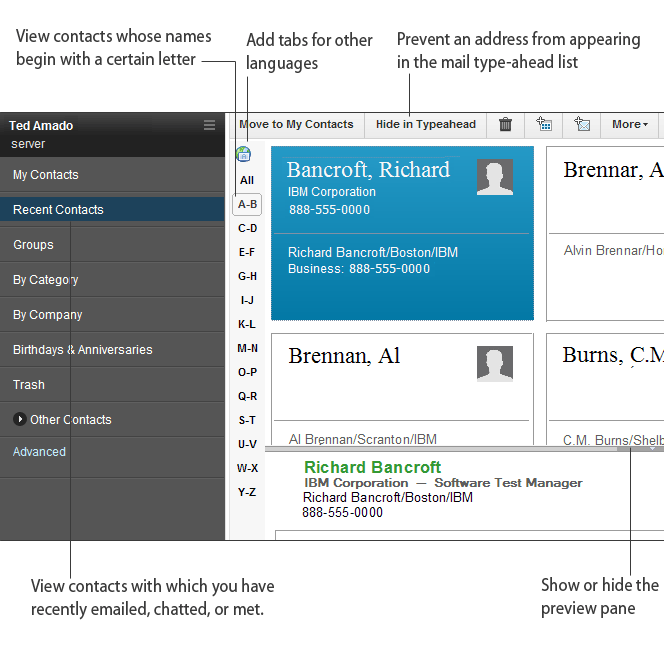Viewport: 664px width, 648px height.
Task: Click the Brennar contact card title
Action: (x=613, y=170)
